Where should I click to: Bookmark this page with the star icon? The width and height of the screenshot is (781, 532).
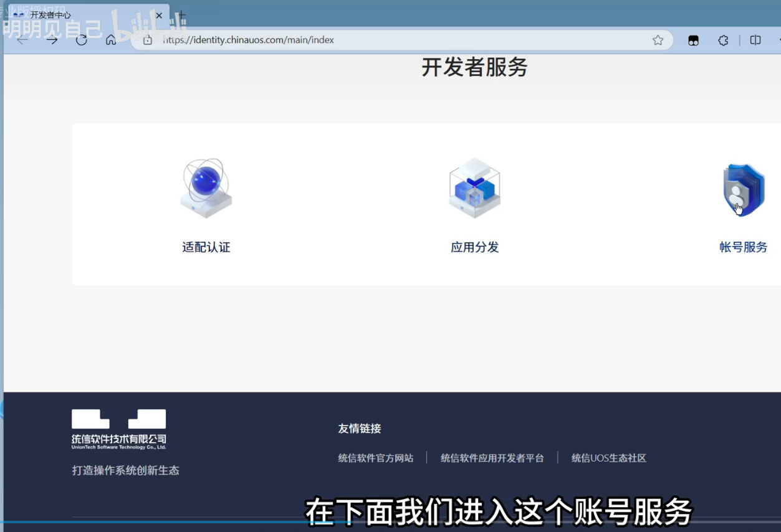coord(658,40)
